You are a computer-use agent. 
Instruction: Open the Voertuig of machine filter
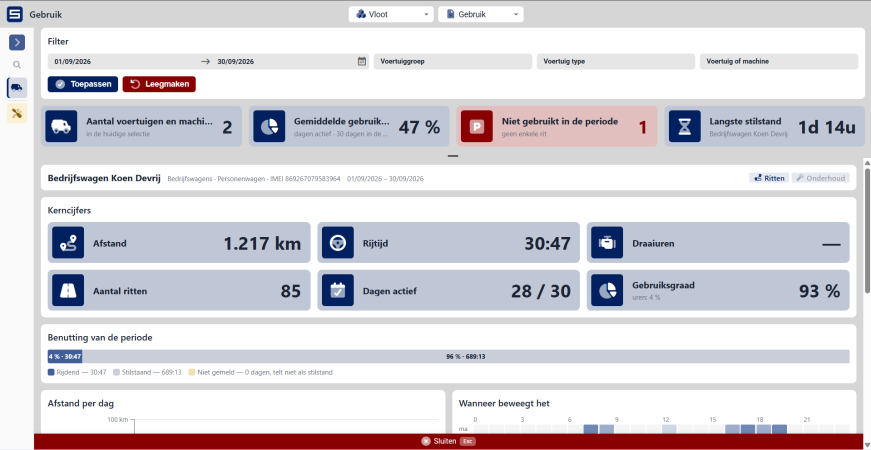(x=779, y=62)
